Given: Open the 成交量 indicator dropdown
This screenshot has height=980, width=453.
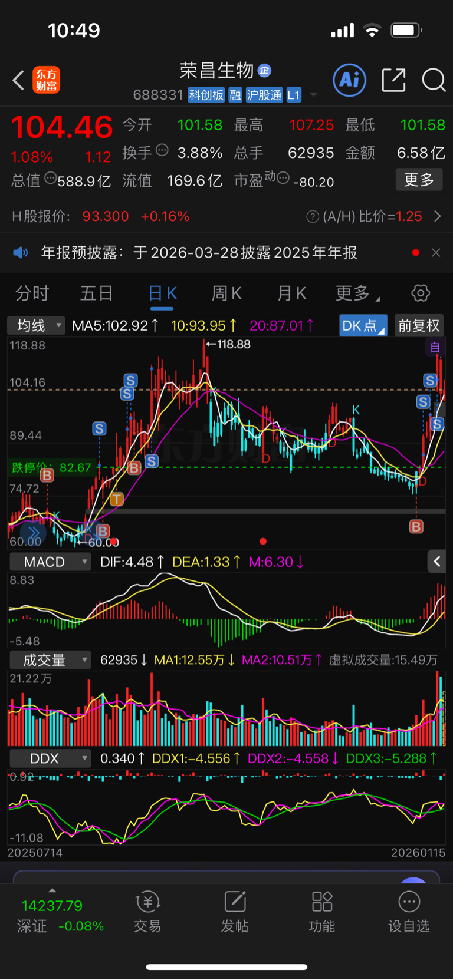Looking at the screenshot, I should point(50,660).
